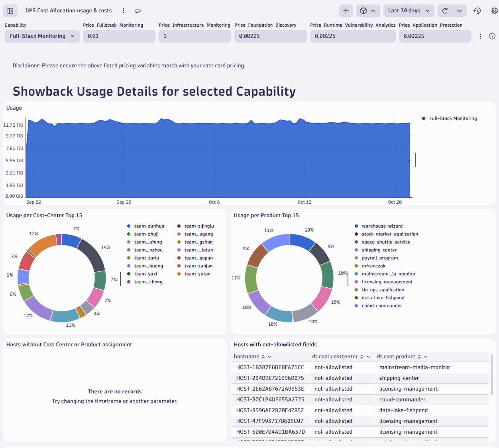Open three-dot menu near pricing variables
The image size is (499, 448).
tap(480, 36)
